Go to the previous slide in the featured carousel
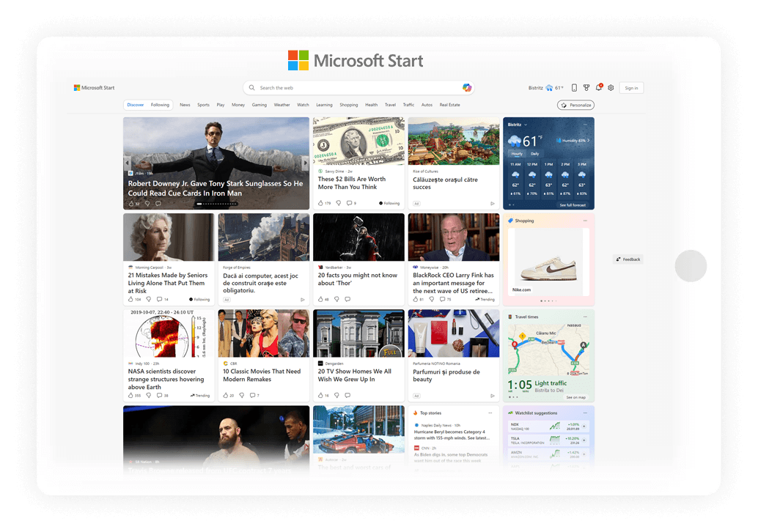The width and height of the screenshot is (758, 532). point(127,163)
